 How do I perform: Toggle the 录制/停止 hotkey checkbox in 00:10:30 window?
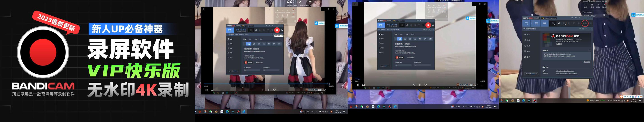pyautogui.click(x=244, y=68)
